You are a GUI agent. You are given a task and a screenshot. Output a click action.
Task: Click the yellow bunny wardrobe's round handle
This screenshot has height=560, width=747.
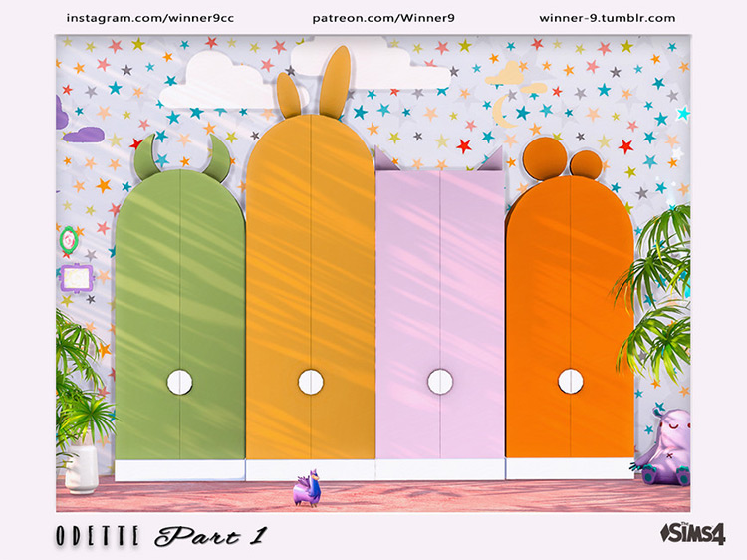pos(311,382)
